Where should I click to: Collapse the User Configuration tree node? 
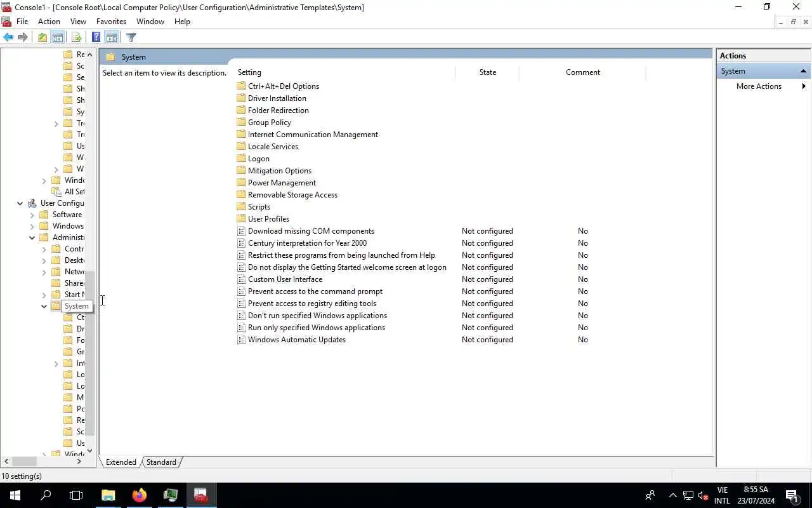click(x=20, y=203)
